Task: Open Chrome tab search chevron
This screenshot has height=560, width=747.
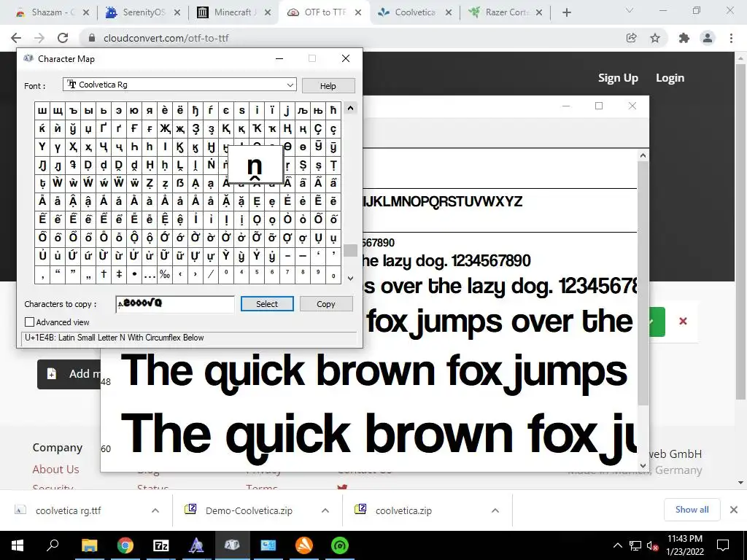Action: [630, 10]
